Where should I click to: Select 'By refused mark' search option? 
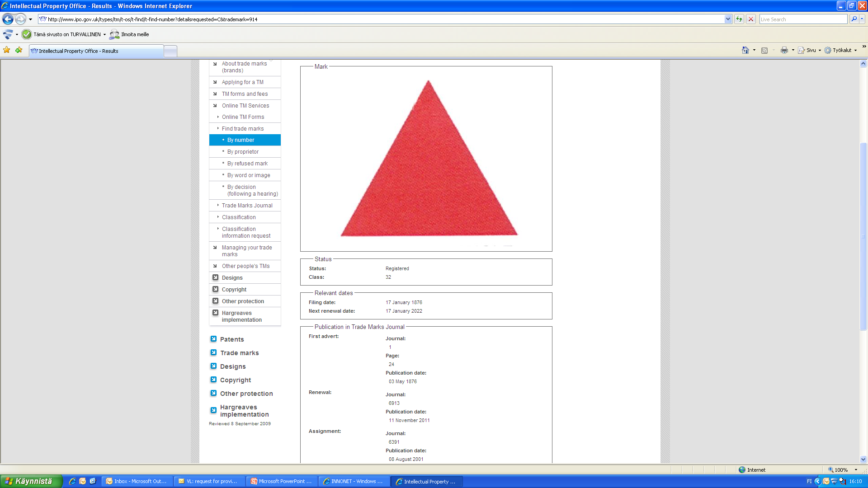click(247, 164)
